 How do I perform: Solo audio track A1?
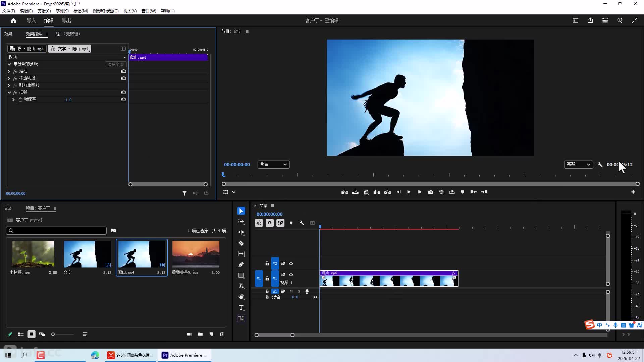pyautogui.click(x=299, y=291)
